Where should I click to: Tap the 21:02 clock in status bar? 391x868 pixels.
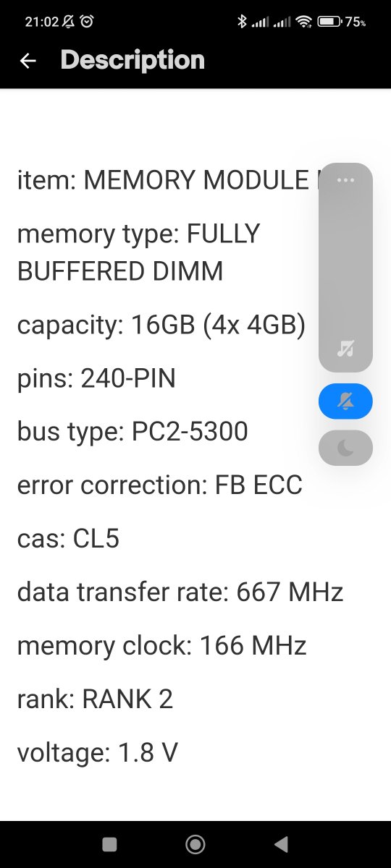pos(41,22)
